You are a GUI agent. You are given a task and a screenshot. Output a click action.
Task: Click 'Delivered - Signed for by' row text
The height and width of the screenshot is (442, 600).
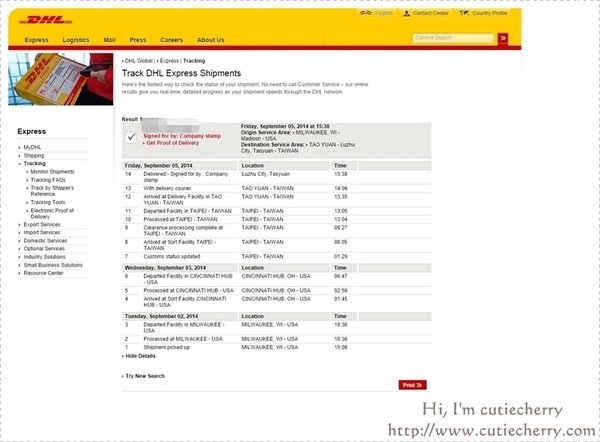(186, 177)
